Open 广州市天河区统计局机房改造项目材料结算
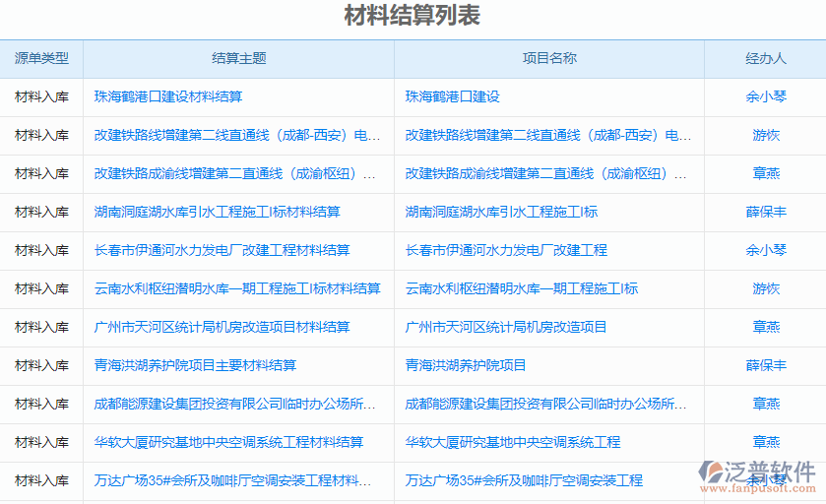This screenshot has width=826, height=504. (222, 327)
